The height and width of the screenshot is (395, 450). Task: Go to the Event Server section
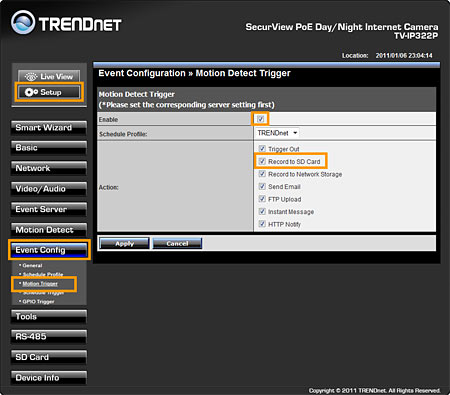[x=49, y=209]
